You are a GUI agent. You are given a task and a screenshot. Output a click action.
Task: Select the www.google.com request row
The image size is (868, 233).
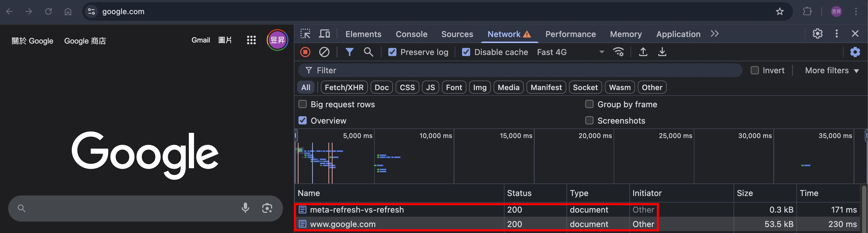[577, 224]
